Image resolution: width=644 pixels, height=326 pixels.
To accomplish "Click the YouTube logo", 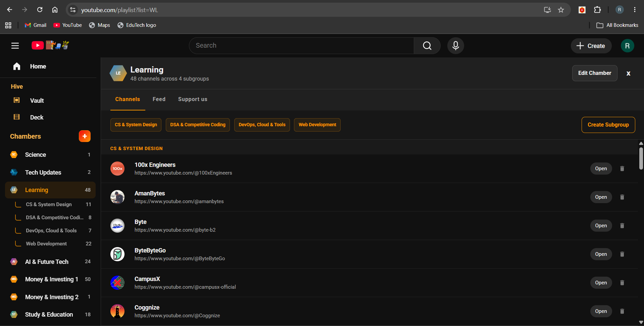I will click(50, 45).
